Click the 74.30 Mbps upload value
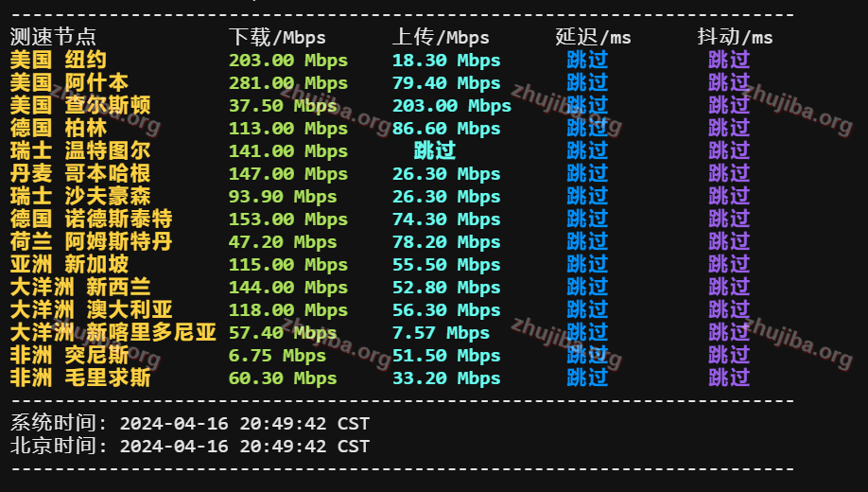 pyautogui.click(x=446, y=219)
